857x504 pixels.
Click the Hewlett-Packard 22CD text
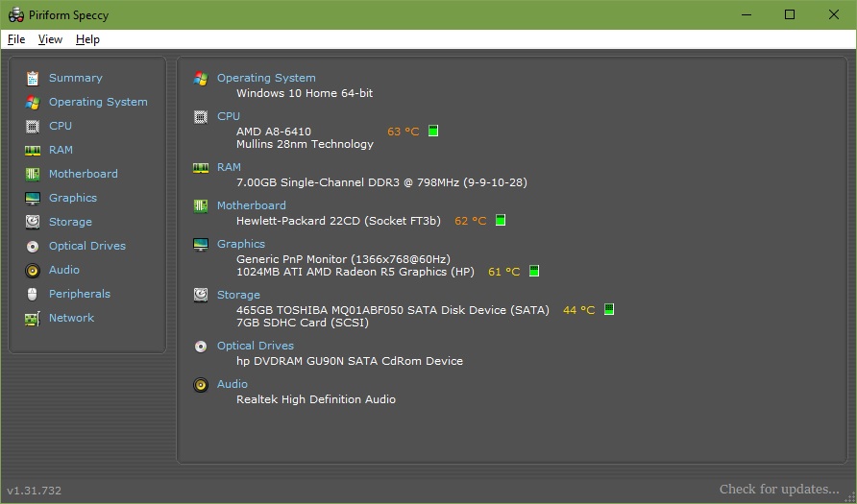[338, 221]
